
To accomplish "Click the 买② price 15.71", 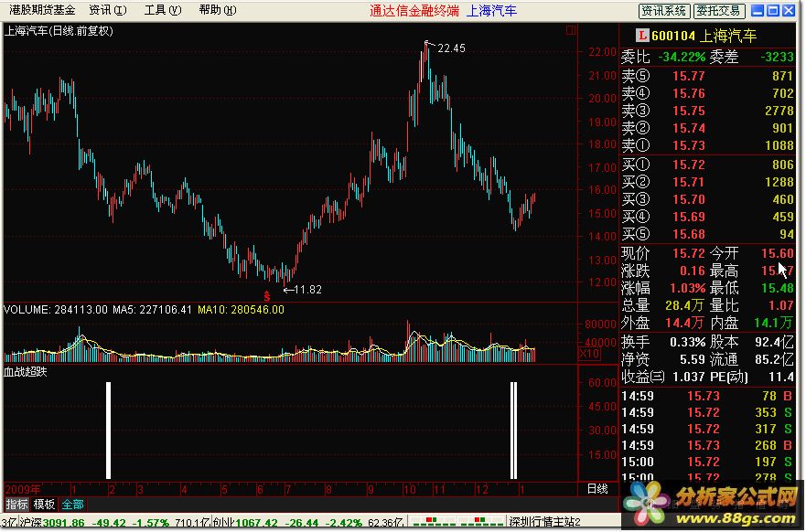I will 688,182.
